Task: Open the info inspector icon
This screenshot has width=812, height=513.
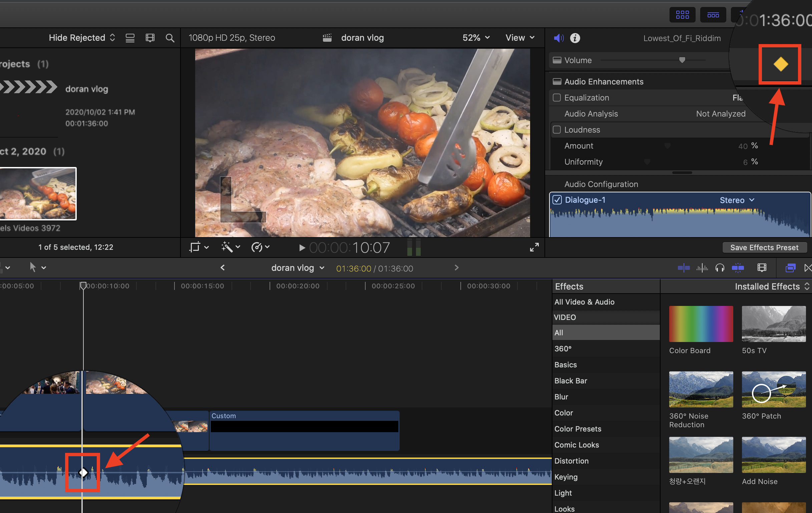Action: 575,38
